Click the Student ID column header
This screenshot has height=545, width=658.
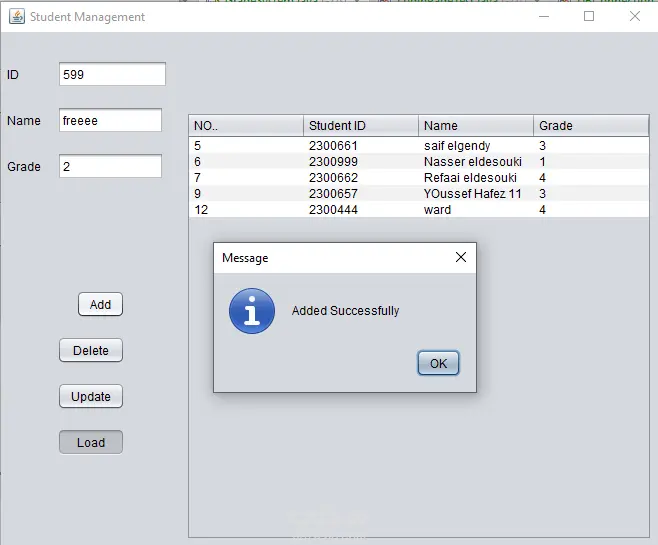[361, 126]
